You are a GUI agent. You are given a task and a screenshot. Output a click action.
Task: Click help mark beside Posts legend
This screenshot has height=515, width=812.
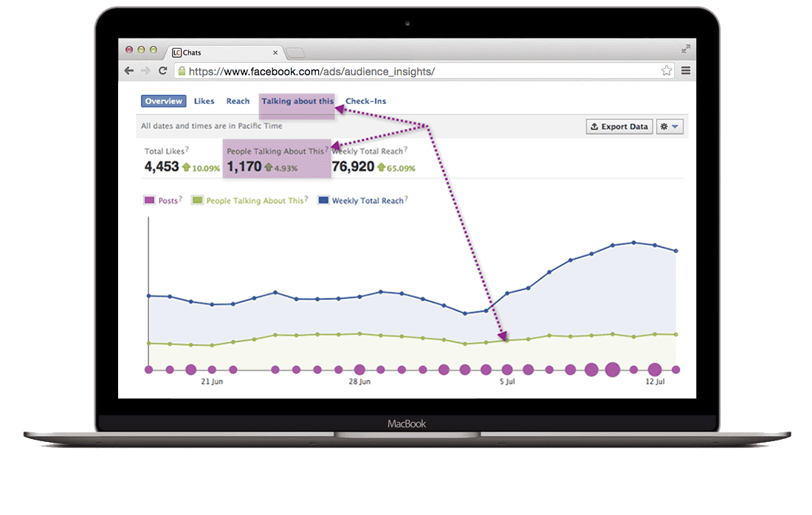[180, 198]
